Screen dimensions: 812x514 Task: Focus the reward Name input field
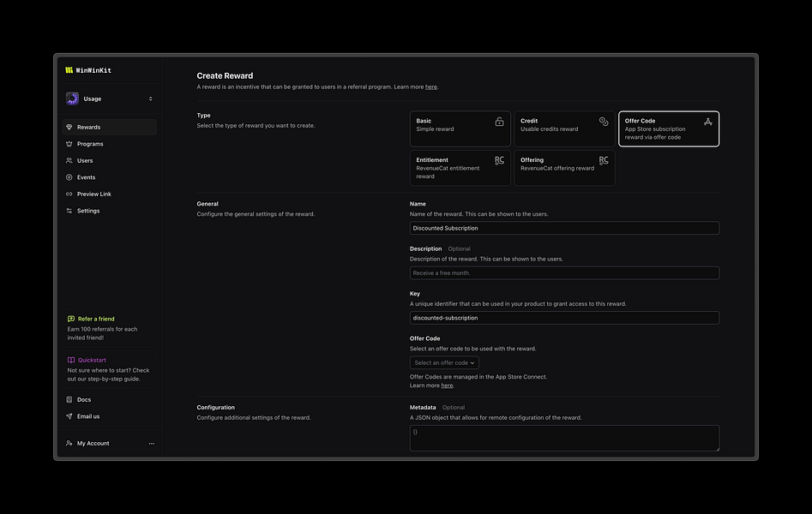tap(564, 228)
